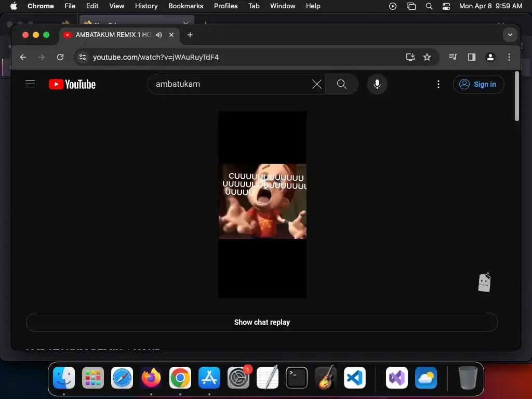Image resolution: width=532 pixels, height=399 pixels.
Task: Close the tab in the background Chrome window
Action: coord(186,22)
